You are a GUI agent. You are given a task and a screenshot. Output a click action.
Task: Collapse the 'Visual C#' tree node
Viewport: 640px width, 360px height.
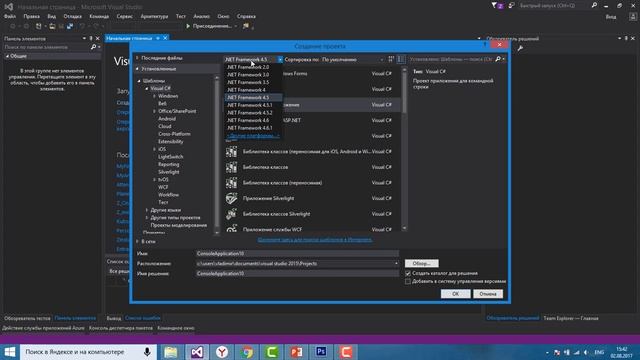coord(147,88)
